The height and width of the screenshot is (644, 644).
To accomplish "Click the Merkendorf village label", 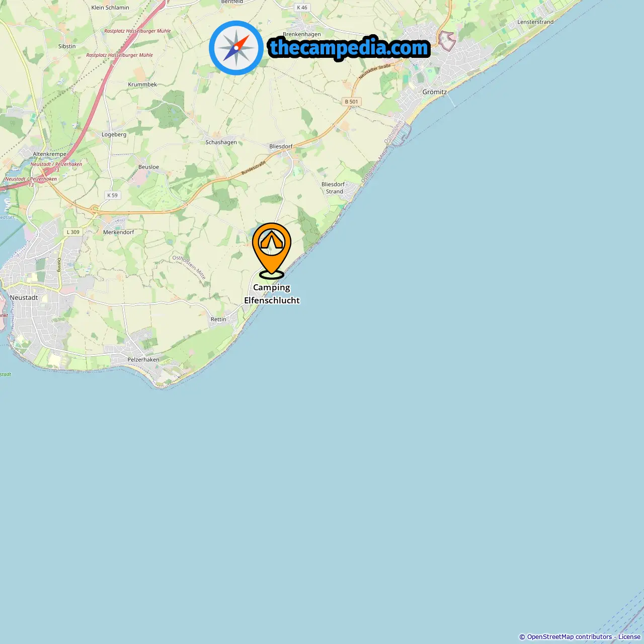I will coord(119,232).
